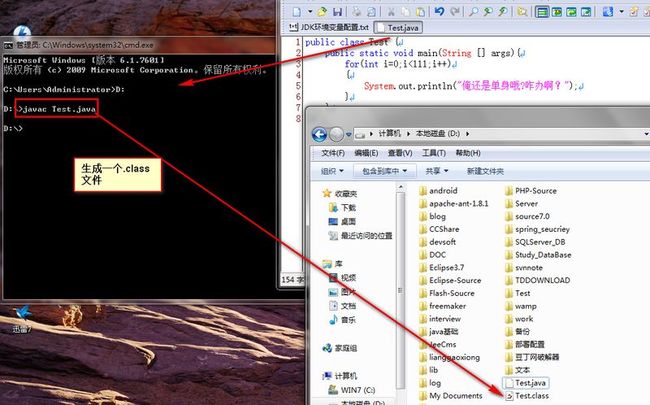This screenshot has width=650, height=405.
Task: Switch to the Test.java document tab
Action: (x=398, y=28)
